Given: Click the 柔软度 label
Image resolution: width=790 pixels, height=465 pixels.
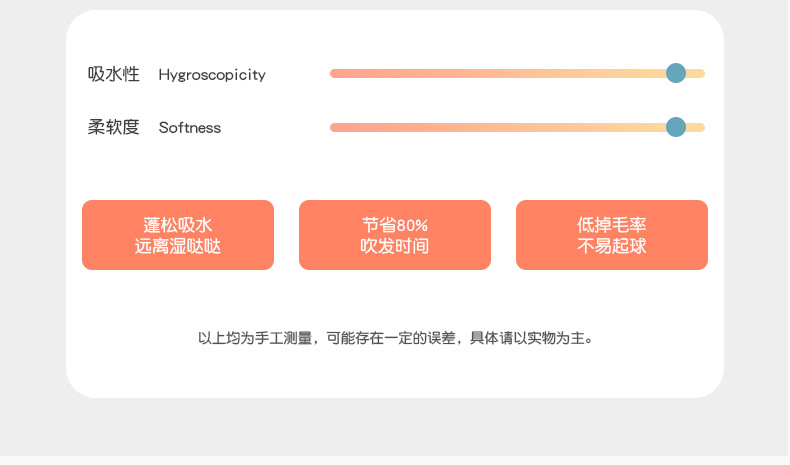Looking at the screenshot, I should (113, 127).
